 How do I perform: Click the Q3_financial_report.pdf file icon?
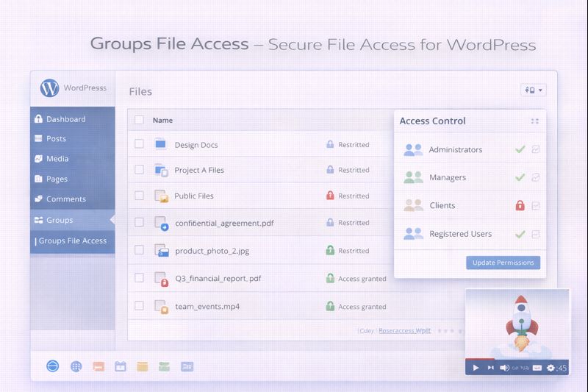pyautogui.click(x=162, y=279)
